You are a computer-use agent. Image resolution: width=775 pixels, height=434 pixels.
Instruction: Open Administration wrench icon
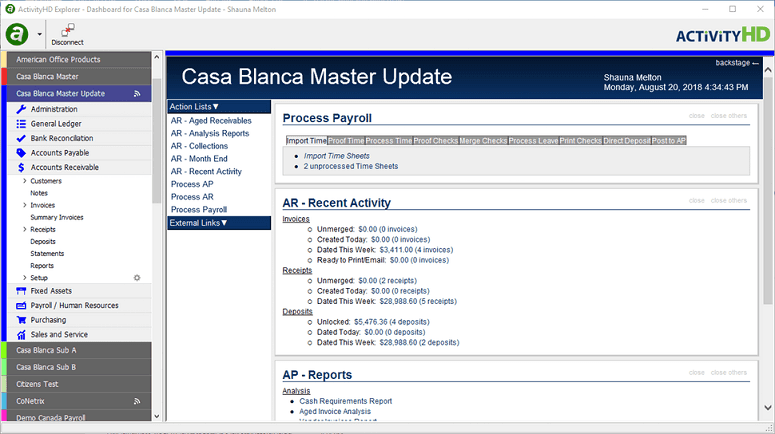[21, 109]
